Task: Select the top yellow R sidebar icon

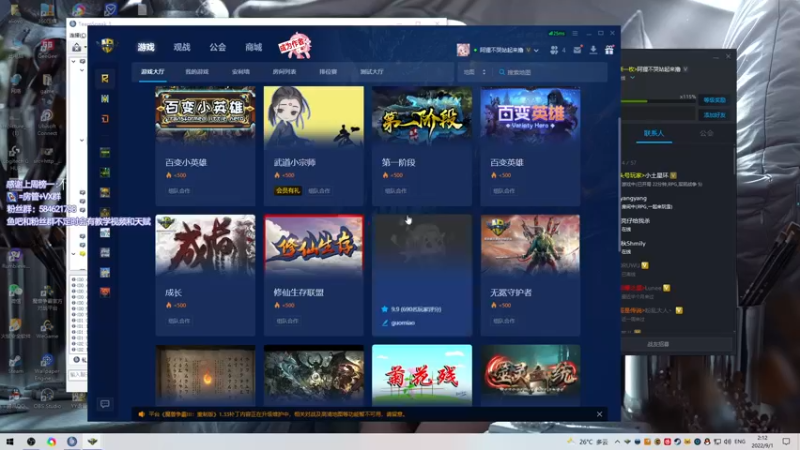Action: (105, 78)
